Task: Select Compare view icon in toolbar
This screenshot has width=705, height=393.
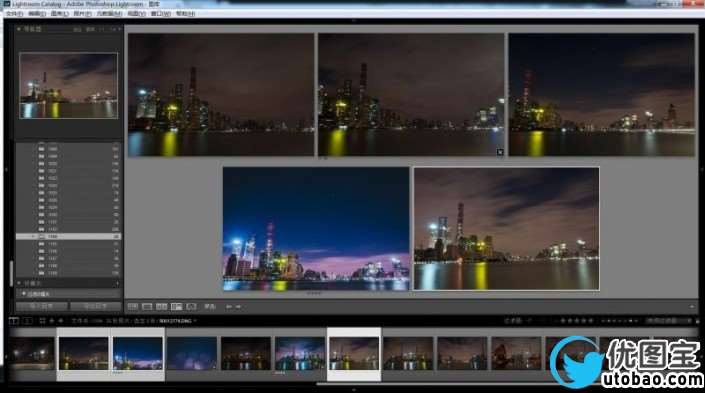Action: coord(161,307)
